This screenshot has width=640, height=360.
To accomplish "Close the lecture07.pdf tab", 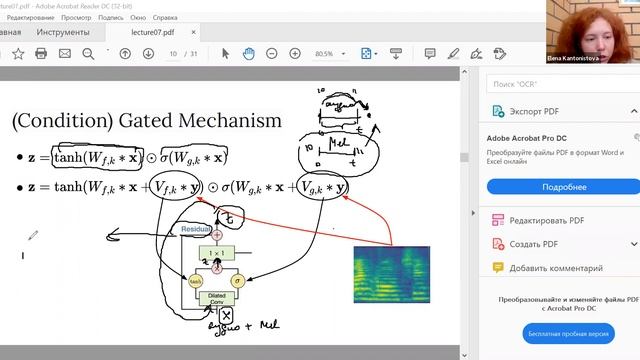I will click(193, 32).
